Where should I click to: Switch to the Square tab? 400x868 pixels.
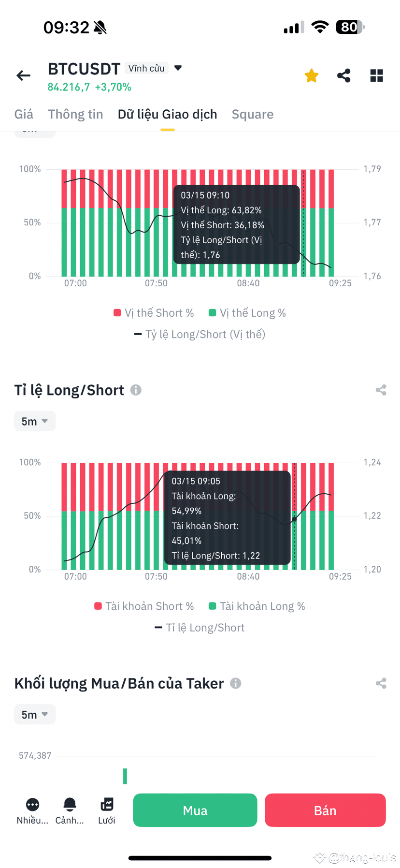[253, 114]
